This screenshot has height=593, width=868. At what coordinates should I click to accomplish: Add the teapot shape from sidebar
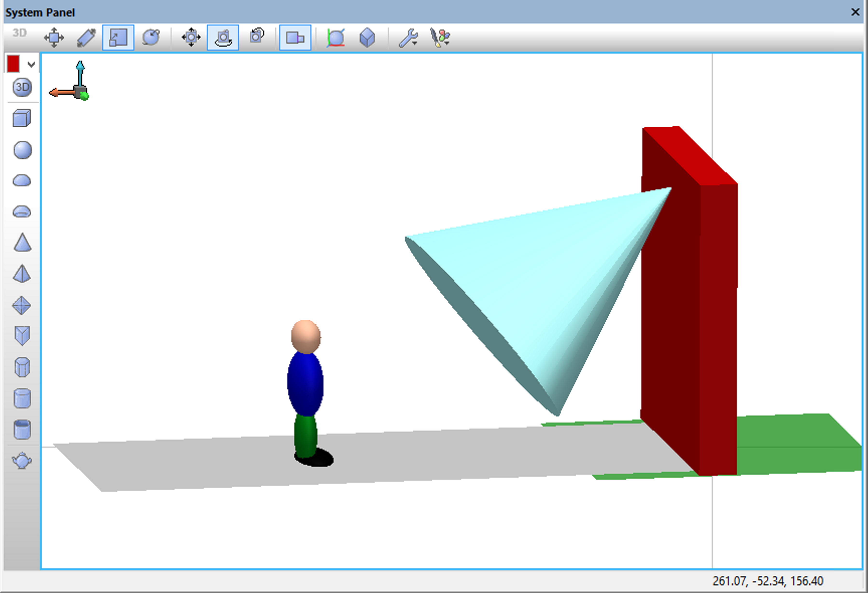[x=22, y=461]
